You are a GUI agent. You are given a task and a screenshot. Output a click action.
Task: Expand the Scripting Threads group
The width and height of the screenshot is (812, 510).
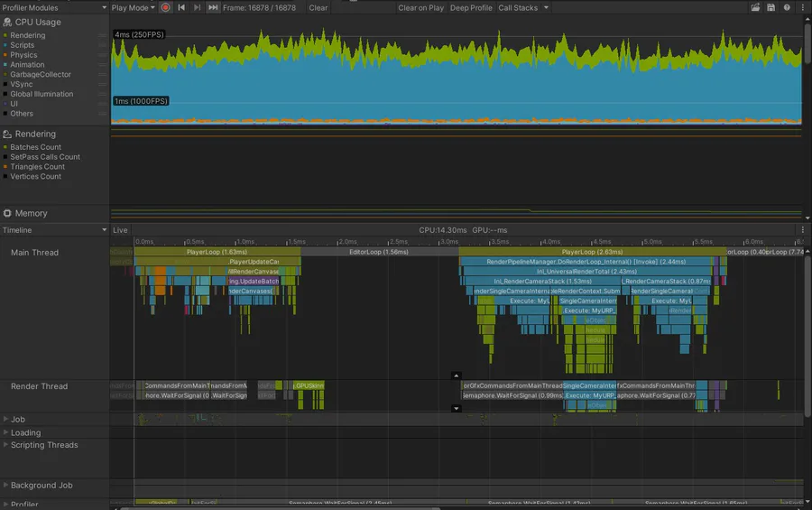click(5, 445)
